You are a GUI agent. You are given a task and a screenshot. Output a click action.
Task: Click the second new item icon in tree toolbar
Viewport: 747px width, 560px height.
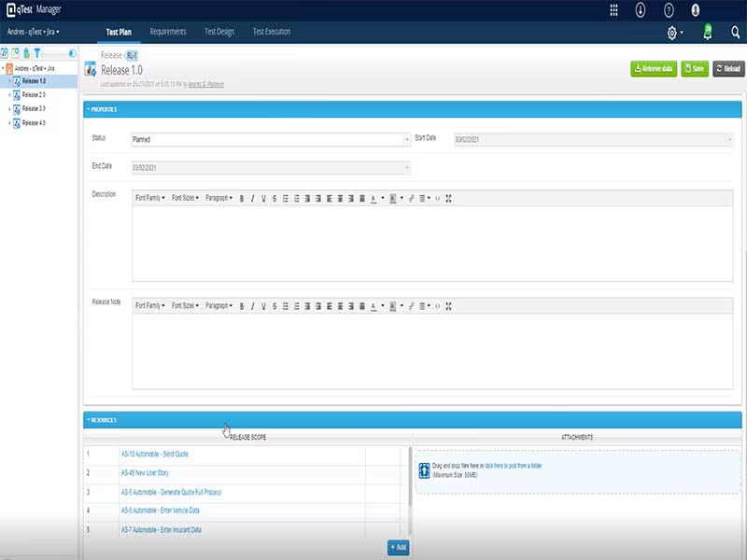coord(15,53)
